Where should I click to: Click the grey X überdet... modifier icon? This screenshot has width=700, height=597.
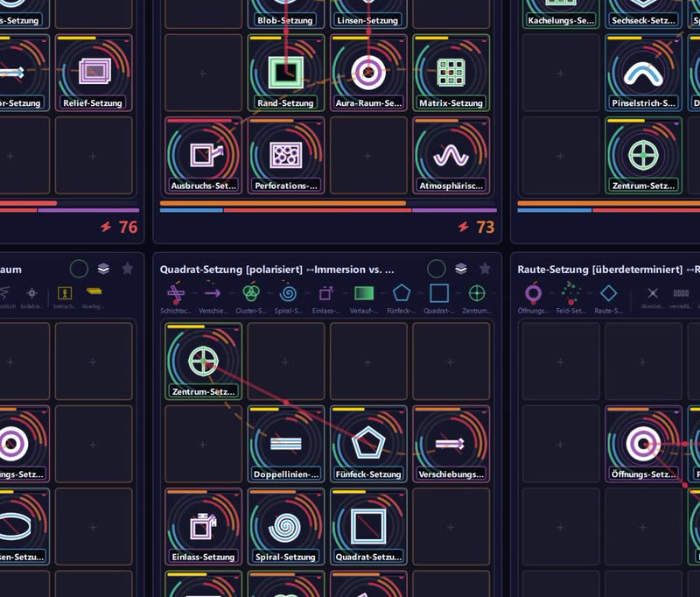(653, 293)
